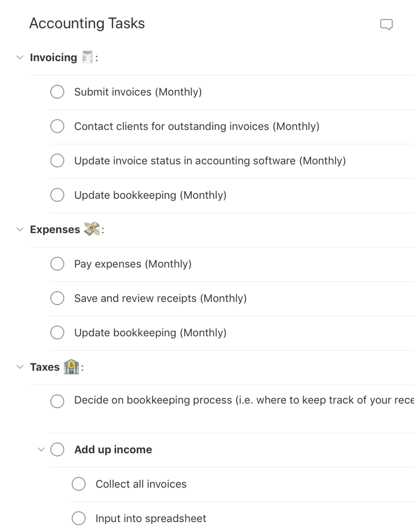
Task: Complete Update bookkeeping under Invoicing
Action: coord(57,195)
